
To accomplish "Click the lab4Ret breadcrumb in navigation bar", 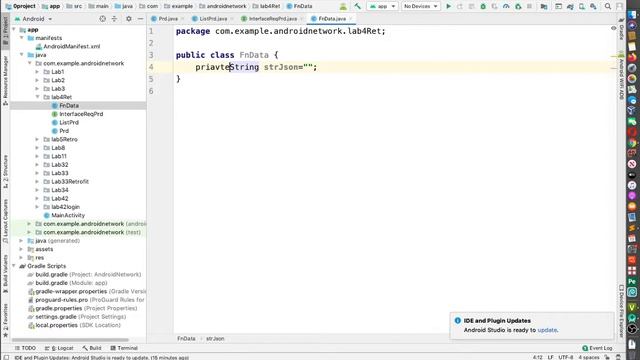I will tap(267, 6).
